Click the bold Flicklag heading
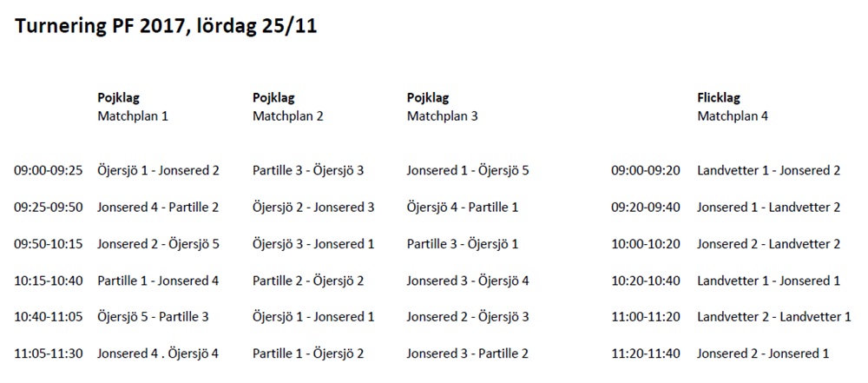Viewport: 868px width, 383px height. [719, 98]
